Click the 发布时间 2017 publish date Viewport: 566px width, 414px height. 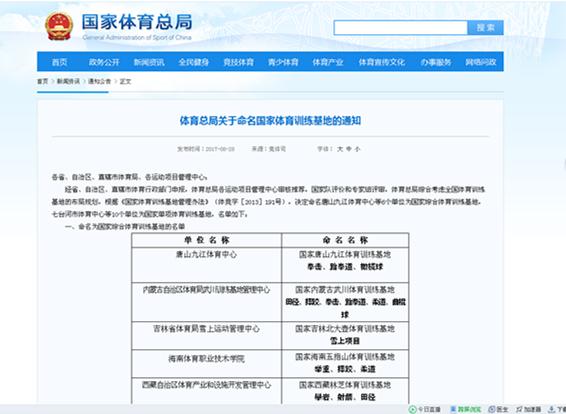(206, 149)
